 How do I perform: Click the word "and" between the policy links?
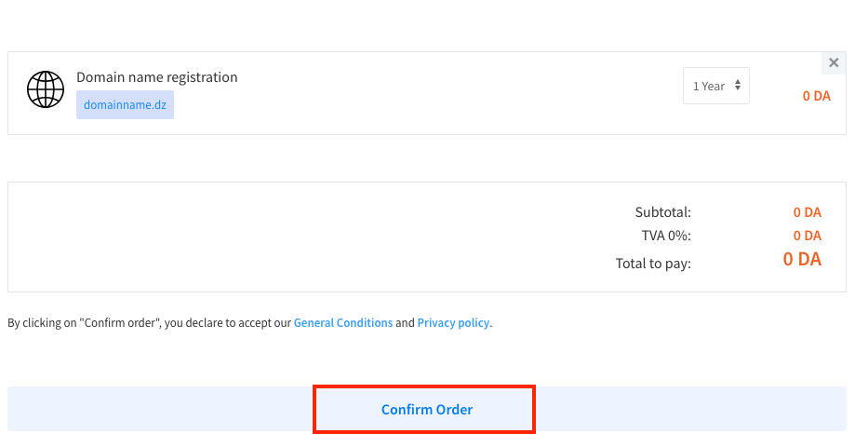(x=405, y=323)
